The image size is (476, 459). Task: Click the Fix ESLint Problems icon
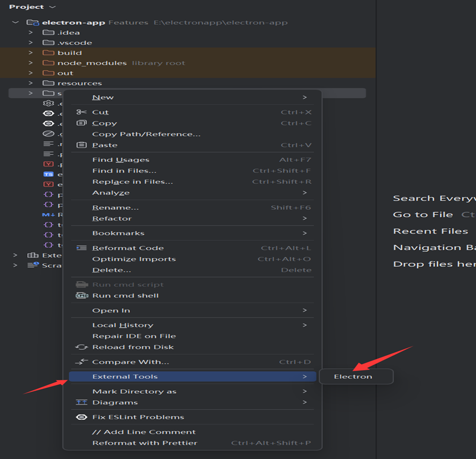coord(82,417)
